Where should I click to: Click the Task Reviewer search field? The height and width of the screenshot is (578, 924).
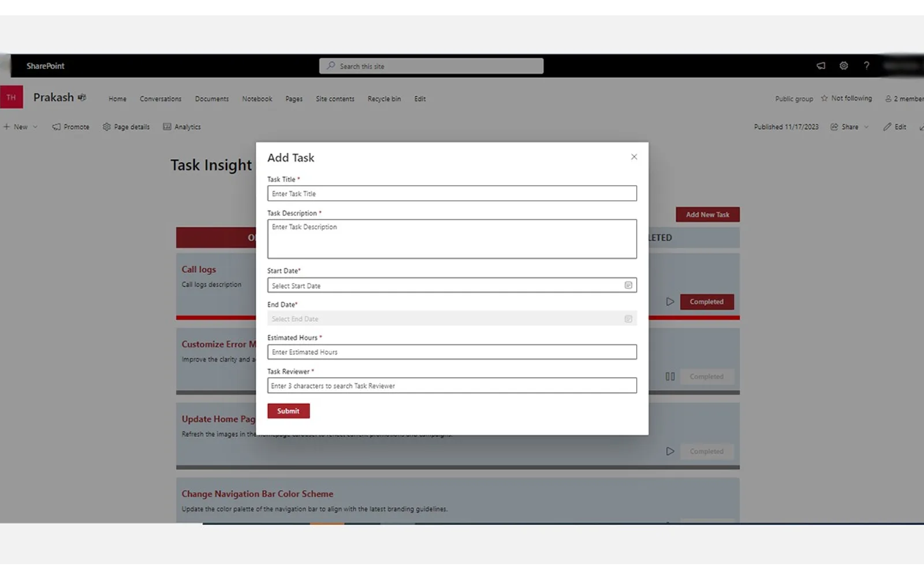452,386
